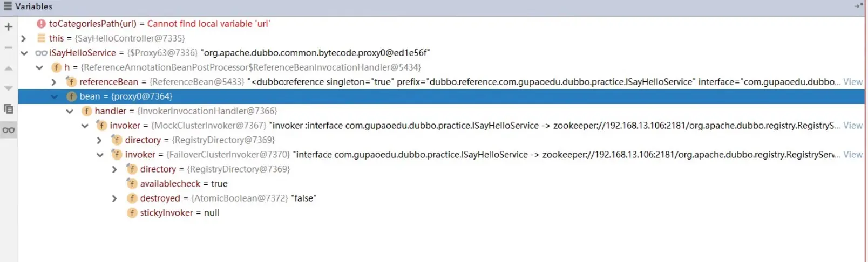
Task: Select the 'Variables' panel title
Action: [x=33, y=6]
